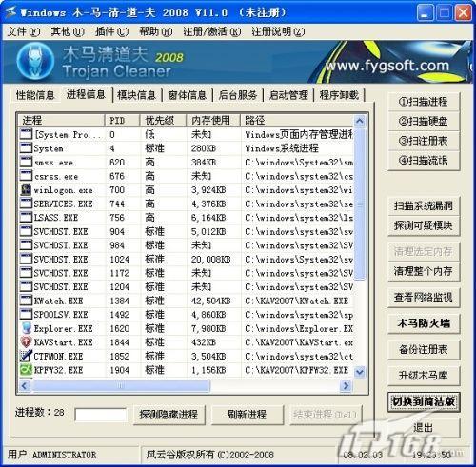Select the CTFMON.EXE pen icon
The width and height of the screenshot is (476, 467).
tap(26, 356)
